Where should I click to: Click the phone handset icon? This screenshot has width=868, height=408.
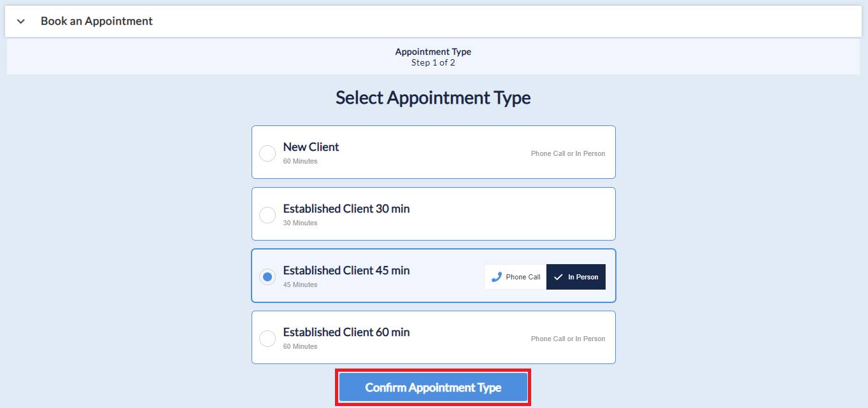(497, 277)
